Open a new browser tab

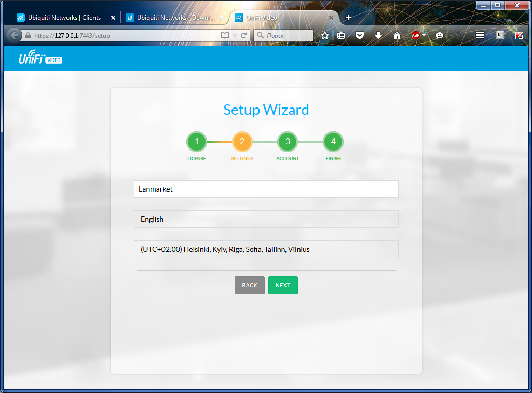pos(348,18)
